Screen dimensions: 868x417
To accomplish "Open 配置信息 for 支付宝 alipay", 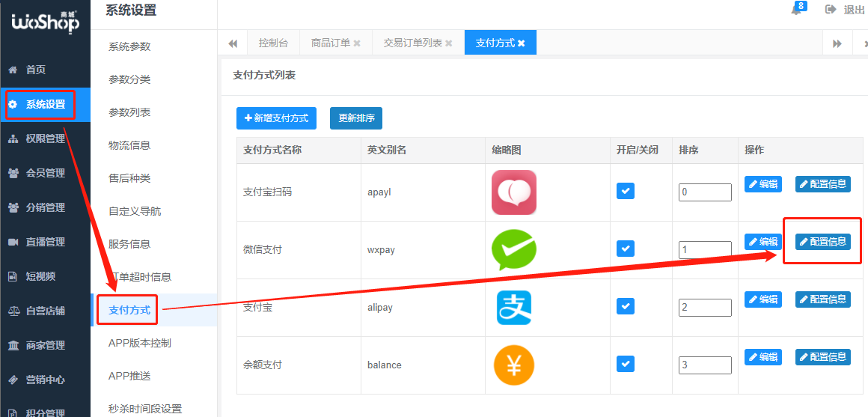I will tap(822, 299).
